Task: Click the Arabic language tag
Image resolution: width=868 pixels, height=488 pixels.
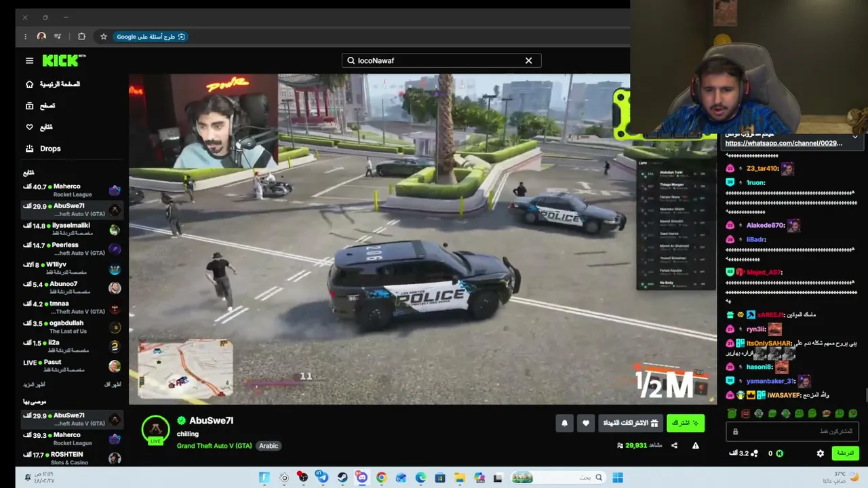Action: coord(269,445)
